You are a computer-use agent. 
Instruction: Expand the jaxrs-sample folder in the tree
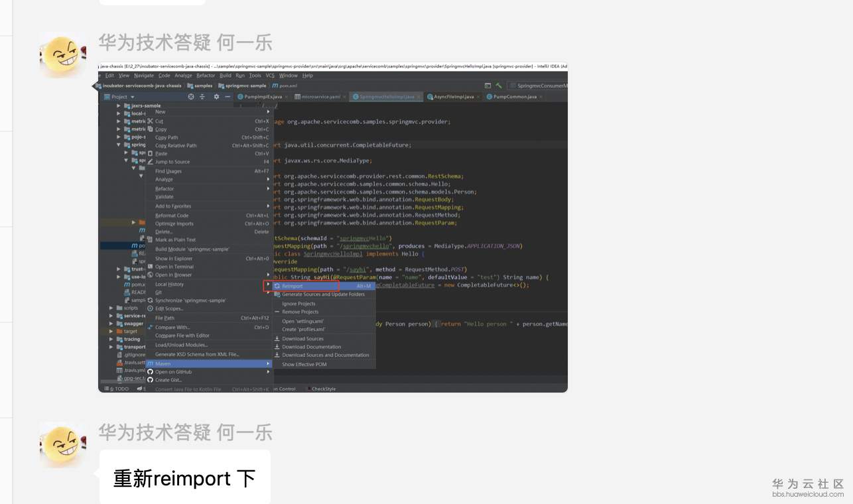tap(119, 105)
